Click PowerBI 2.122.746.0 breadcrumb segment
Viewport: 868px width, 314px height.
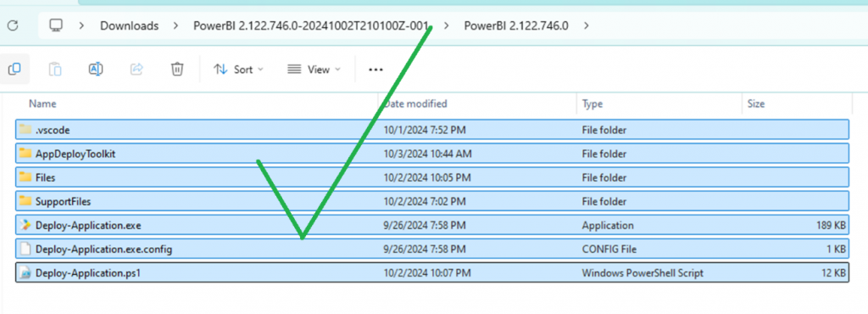(516, 25)
